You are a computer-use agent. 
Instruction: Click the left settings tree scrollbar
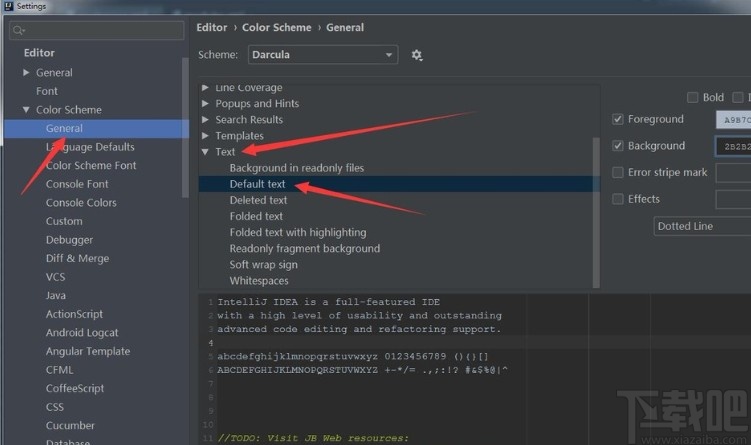[185, 127]
